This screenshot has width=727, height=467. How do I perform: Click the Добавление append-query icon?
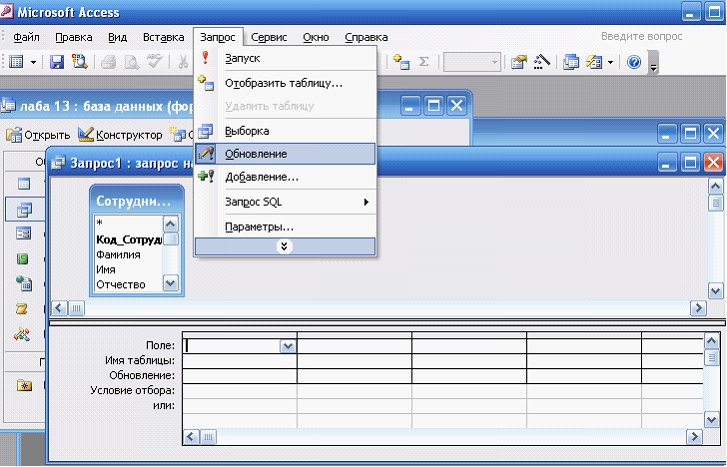206,177
